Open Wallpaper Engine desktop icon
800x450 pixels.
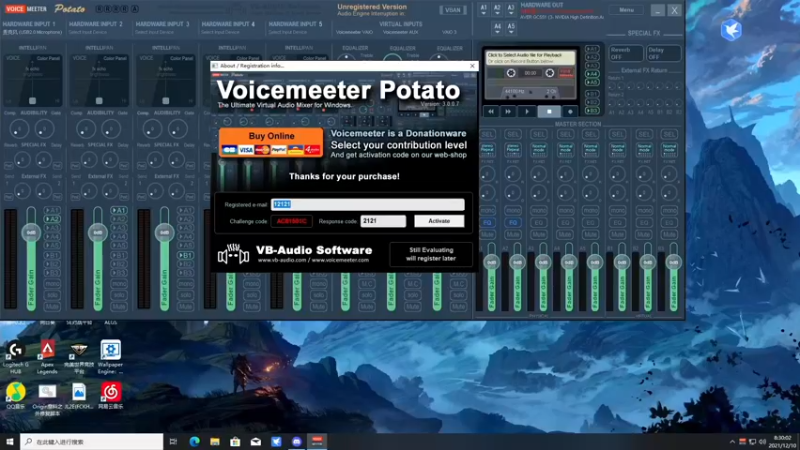(110, 357)
